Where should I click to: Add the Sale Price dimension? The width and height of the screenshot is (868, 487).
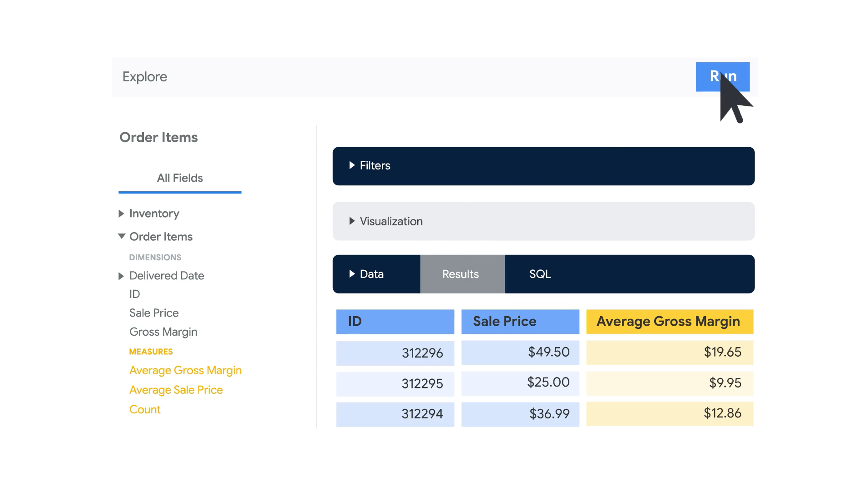[x=154, y=313]
